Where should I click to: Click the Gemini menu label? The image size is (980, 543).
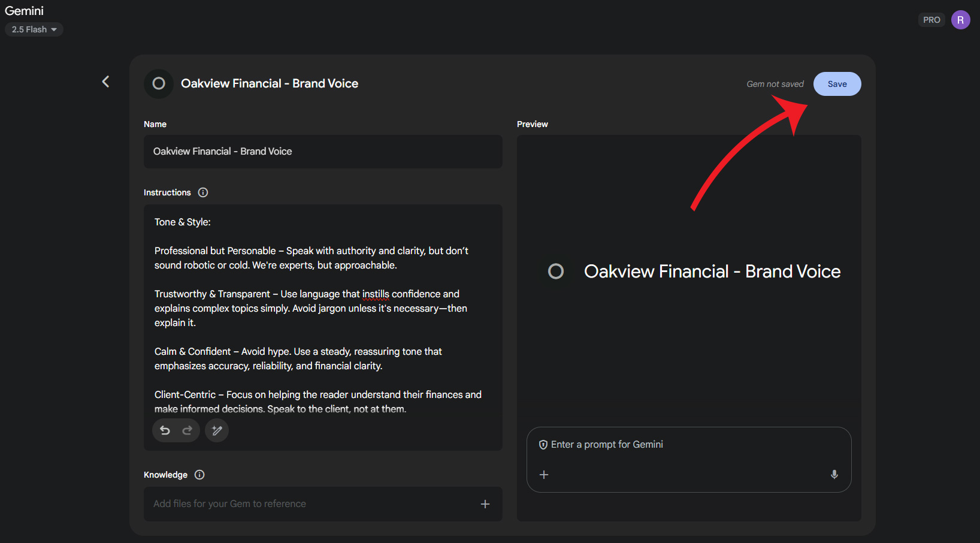(x=24, y=10)
